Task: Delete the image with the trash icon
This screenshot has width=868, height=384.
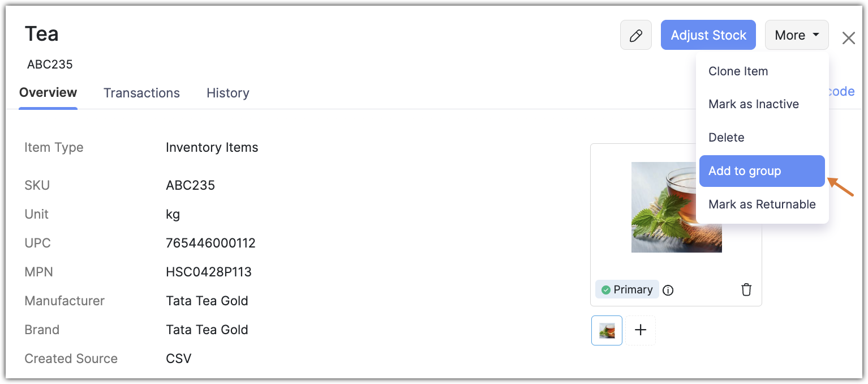Action: 746,290
